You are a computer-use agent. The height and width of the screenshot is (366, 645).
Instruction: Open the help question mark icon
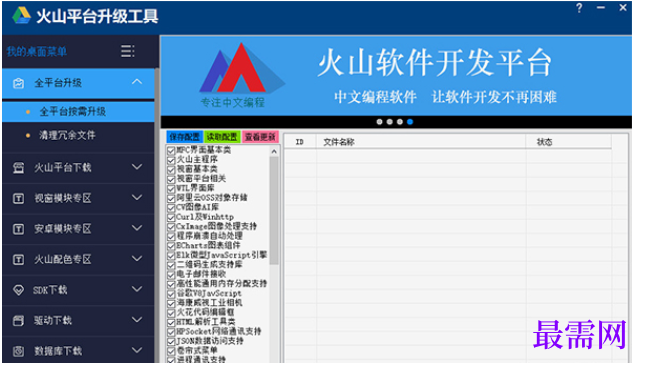point(579,8)
